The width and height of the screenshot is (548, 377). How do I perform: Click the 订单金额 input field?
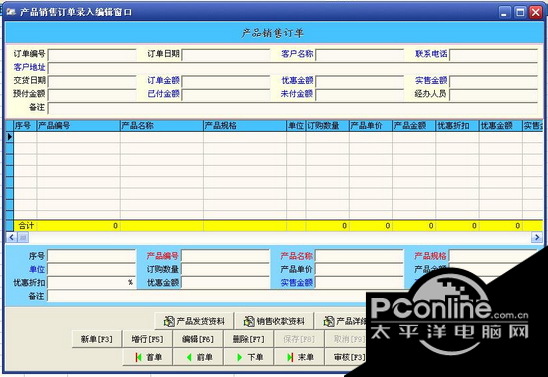(x=226, y=81)
